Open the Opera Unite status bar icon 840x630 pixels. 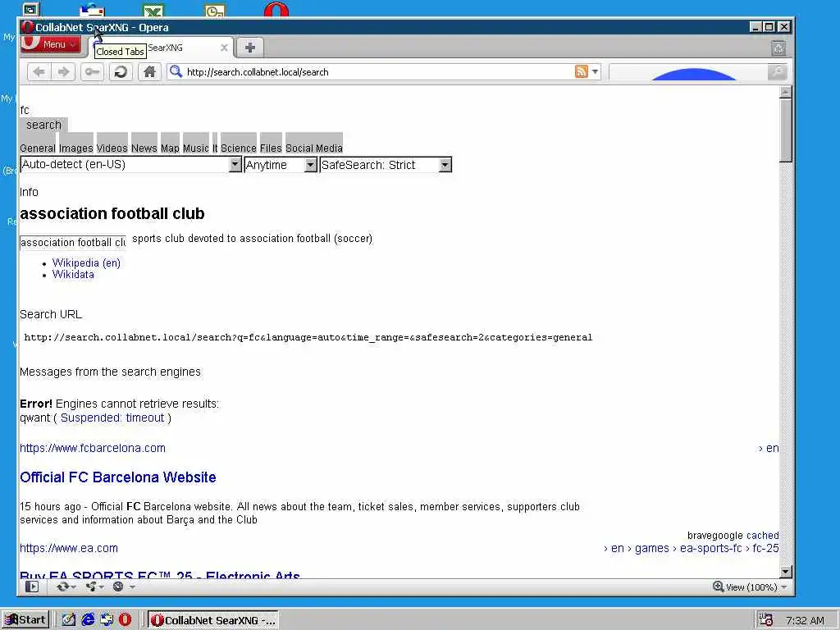pos(94,587)
